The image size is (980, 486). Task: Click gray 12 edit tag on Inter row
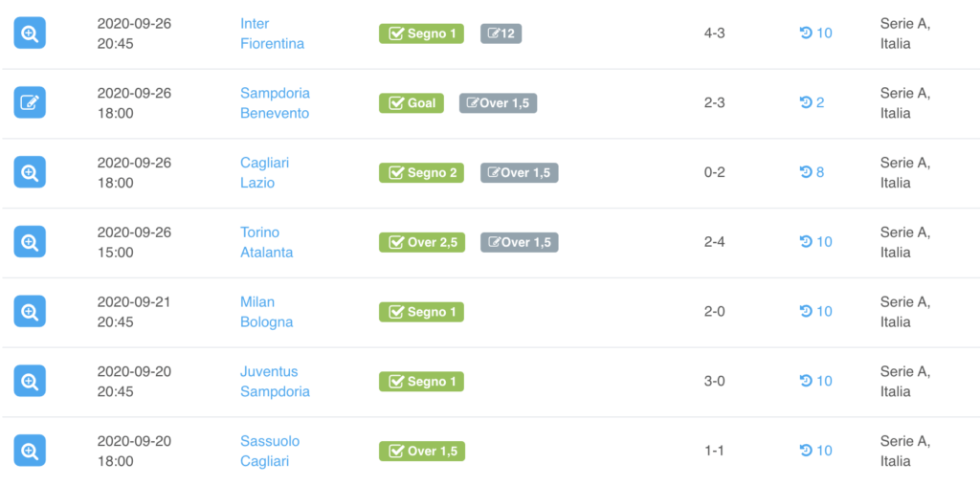[501, 33]
